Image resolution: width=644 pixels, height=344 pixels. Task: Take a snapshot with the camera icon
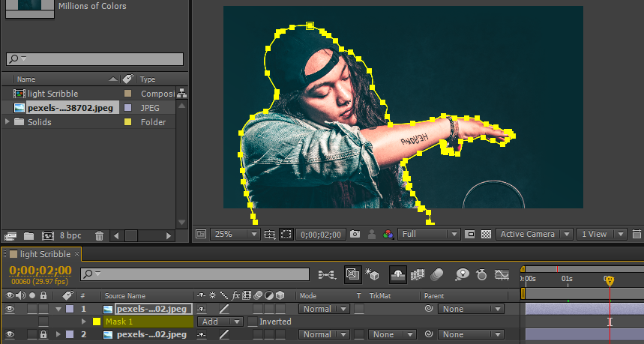355,235
